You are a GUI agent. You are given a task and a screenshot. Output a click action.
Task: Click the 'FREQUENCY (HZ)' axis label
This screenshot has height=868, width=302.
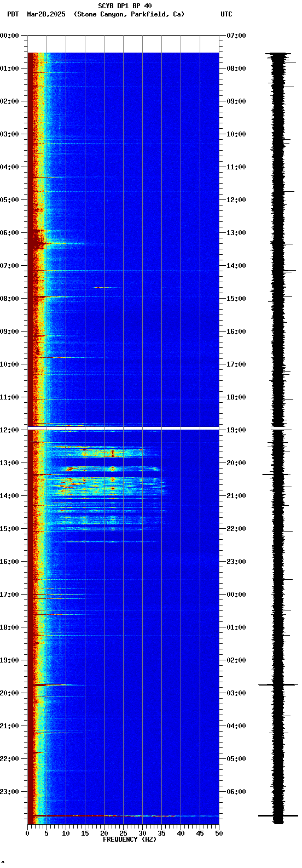point(130,840)
